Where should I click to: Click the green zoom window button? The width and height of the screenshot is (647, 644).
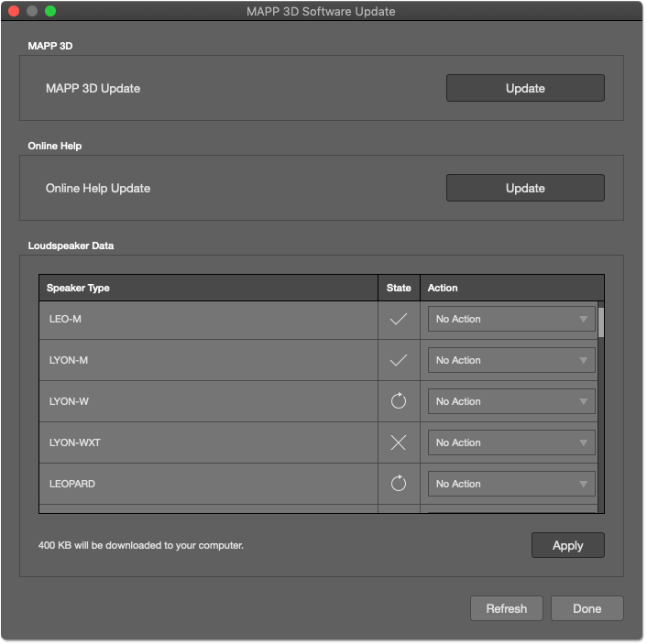click(50, 11)
